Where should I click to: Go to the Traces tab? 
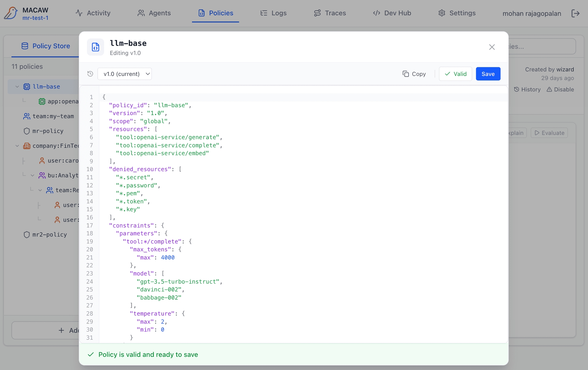click(330, 13)
